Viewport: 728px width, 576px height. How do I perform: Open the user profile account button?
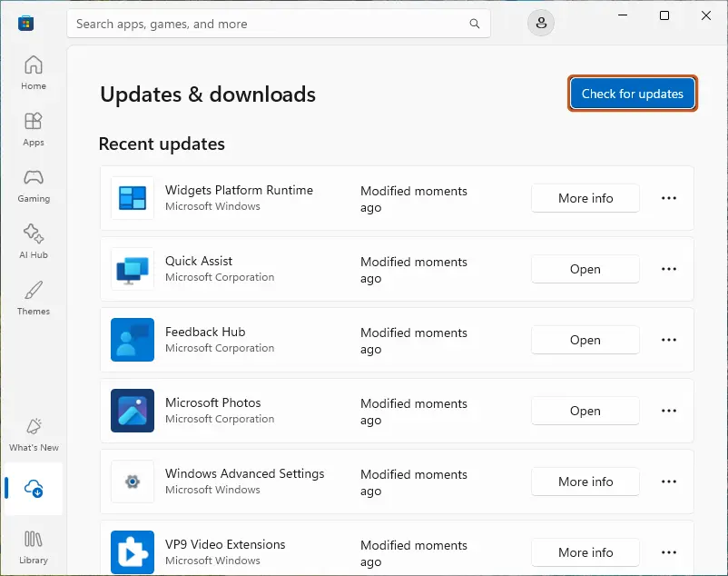541,23
